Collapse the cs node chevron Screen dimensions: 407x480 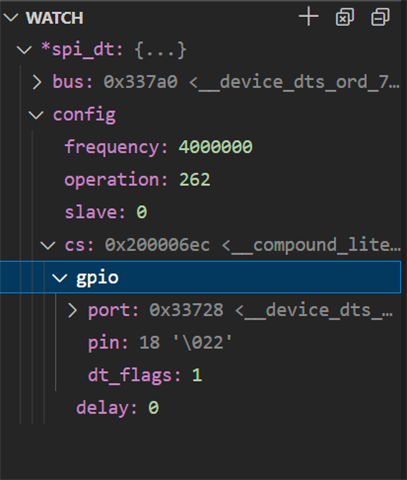pyautogui.click(x=48, y=246)
